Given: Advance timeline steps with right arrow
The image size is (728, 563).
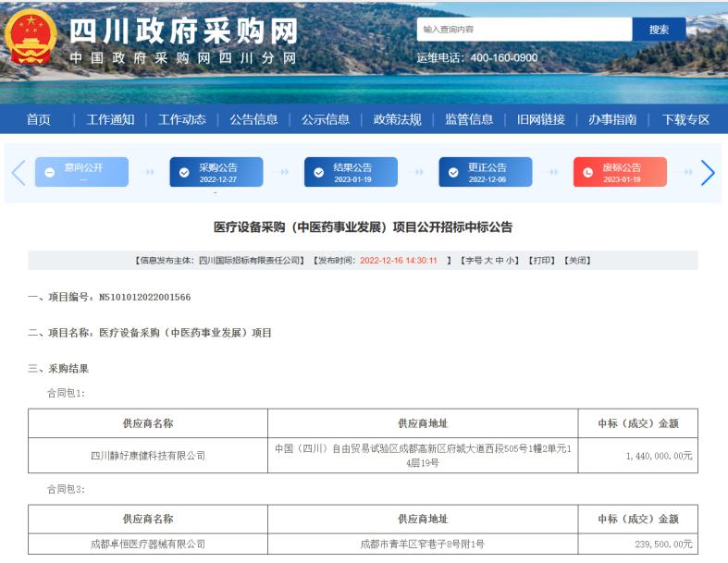Looking at the screenshot, I should coord(708,173).
